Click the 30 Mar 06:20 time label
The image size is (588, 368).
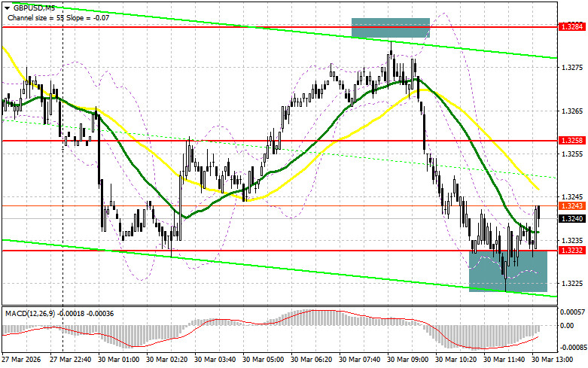[311, 360]
